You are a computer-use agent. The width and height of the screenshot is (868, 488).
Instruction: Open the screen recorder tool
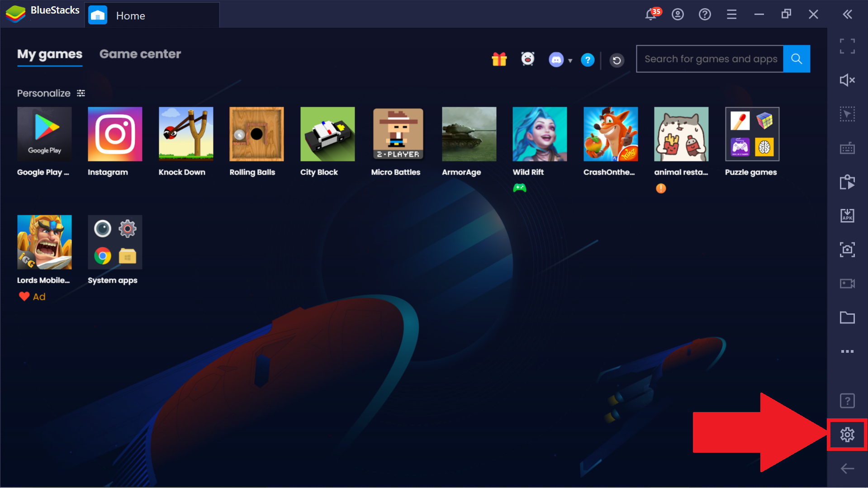point(847,284)
